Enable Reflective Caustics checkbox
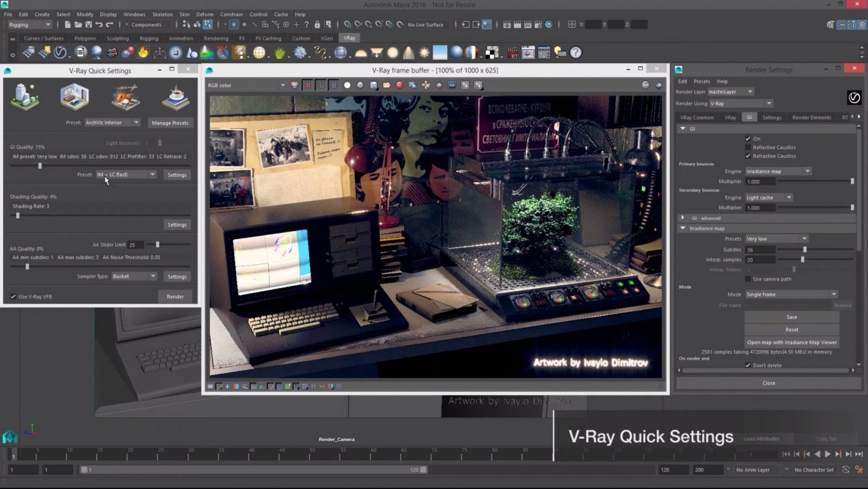The image size is (868, 489). 748,147
